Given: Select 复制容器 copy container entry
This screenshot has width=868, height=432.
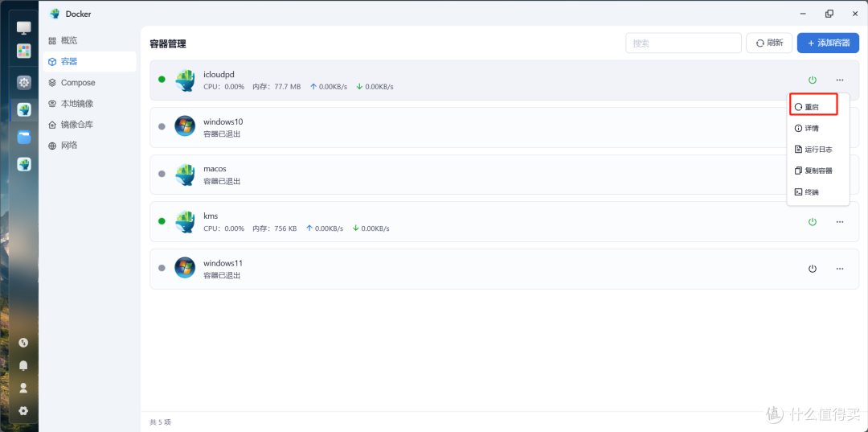Looking at the screenshot, I should (813, 171).
